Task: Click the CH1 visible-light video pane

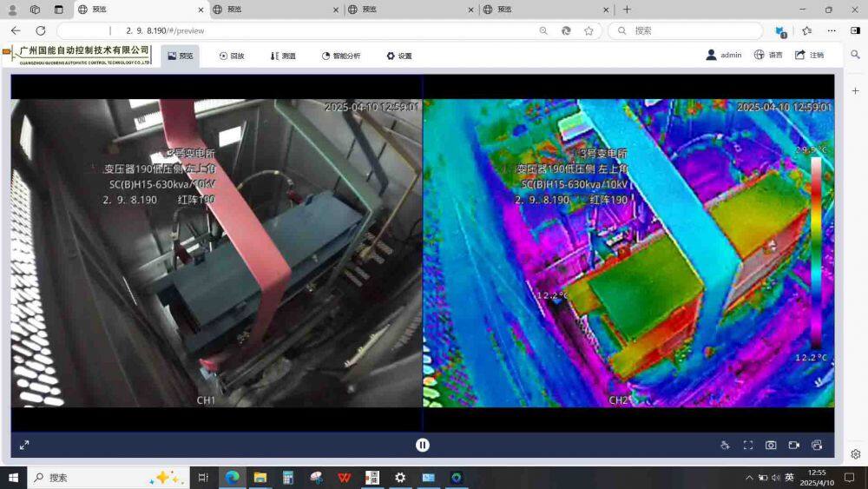Action: click(216, 252)
